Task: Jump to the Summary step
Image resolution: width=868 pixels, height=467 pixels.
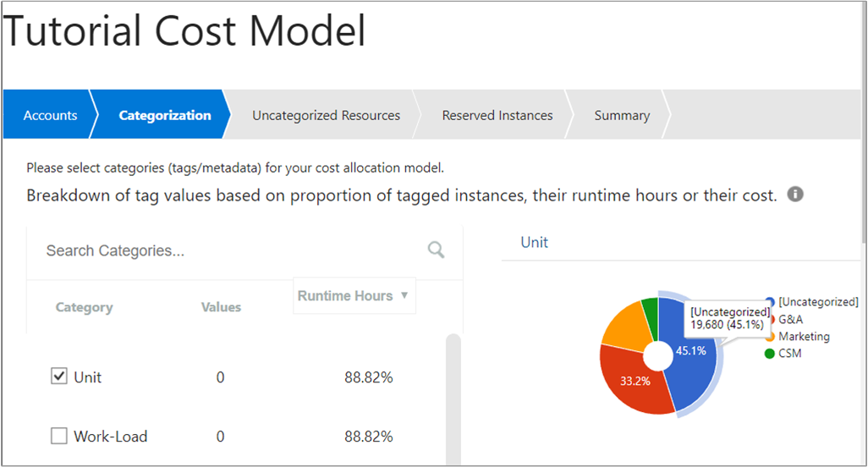Action: click(622, 115)
